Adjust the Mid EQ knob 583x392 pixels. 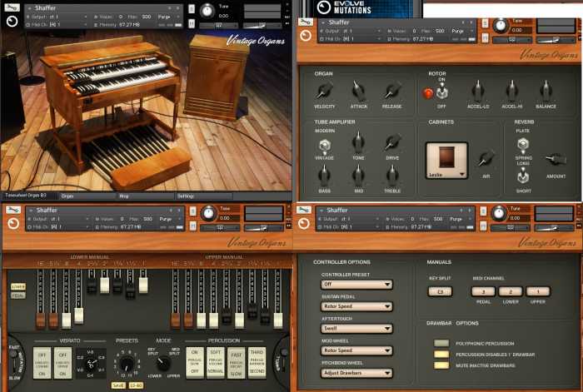pos(358,176)
